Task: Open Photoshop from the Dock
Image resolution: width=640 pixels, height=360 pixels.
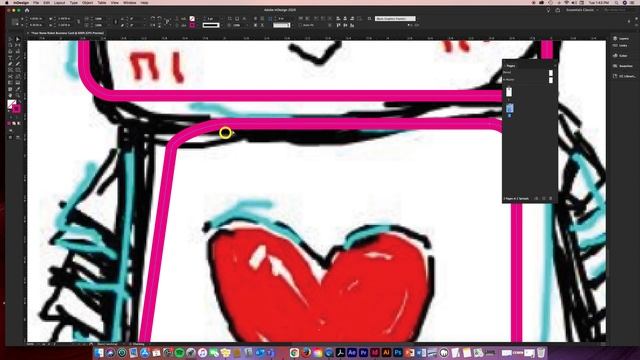Action: pos(398,352)
